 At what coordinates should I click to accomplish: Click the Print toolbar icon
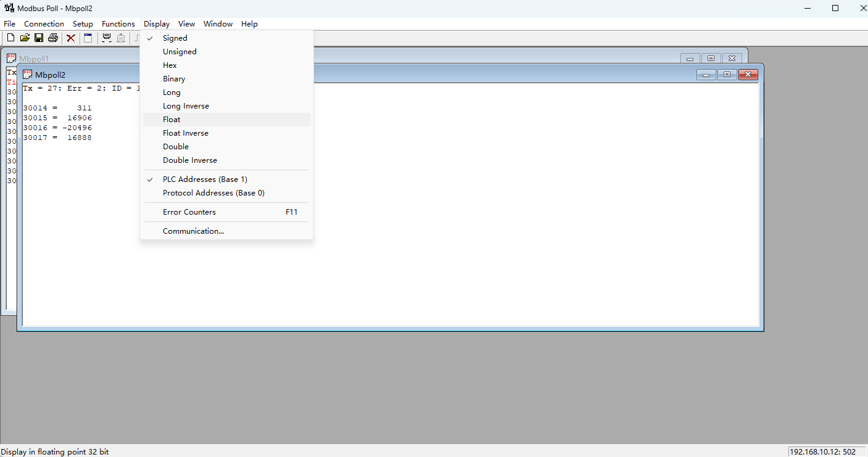pos(53,38)
